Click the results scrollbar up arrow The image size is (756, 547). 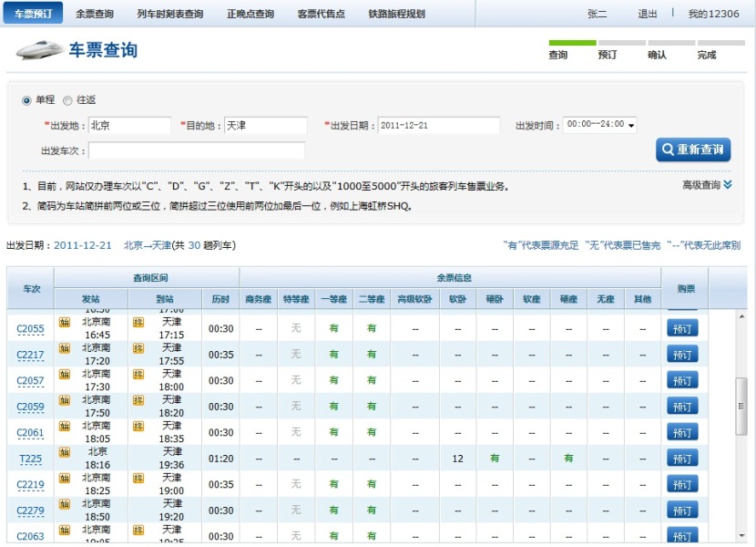coord(741,316)
